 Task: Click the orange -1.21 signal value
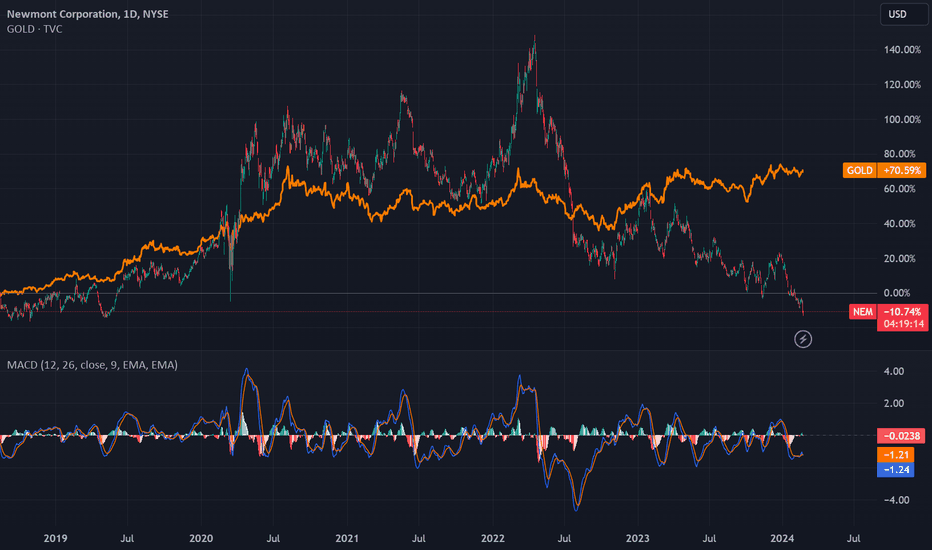896,455
